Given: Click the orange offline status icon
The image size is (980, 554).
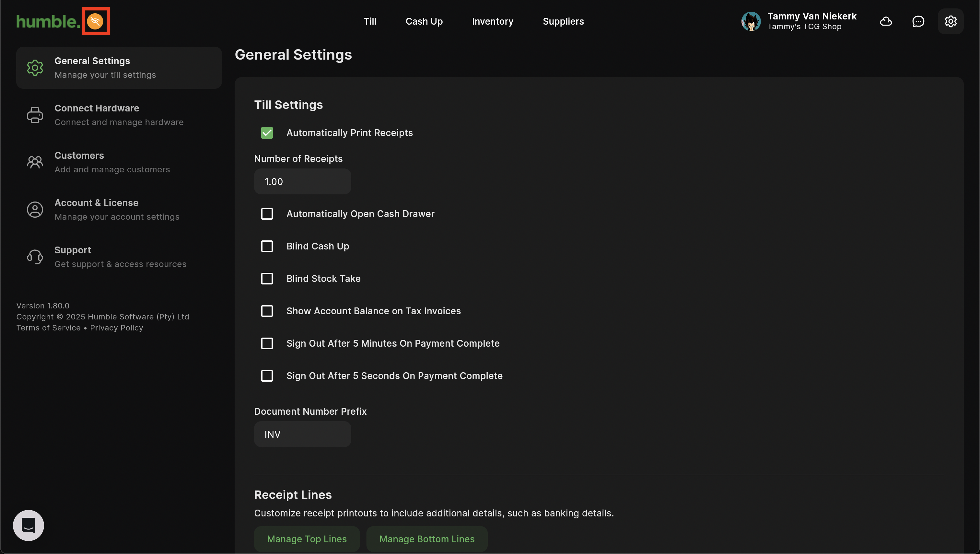Looking at the screenshot, I should [95, 21].
